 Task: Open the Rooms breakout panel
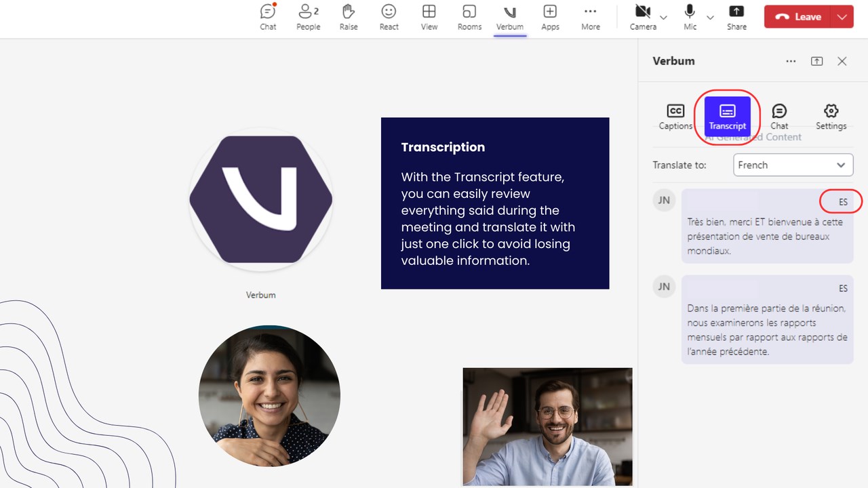coord(469,18)
